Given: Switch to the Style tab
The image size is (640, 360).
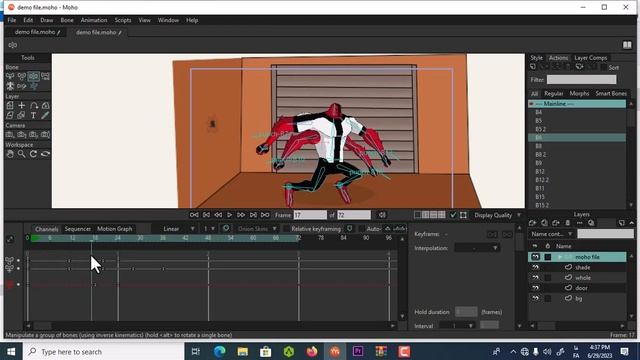Looking at the screenshot, I should [x=536, y=58].
